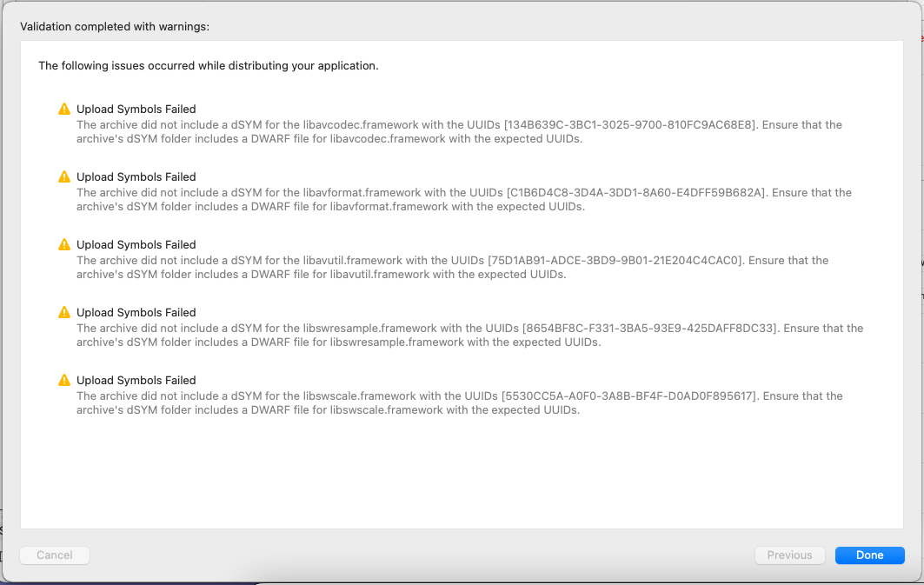Click the Done button

point(869,555)
